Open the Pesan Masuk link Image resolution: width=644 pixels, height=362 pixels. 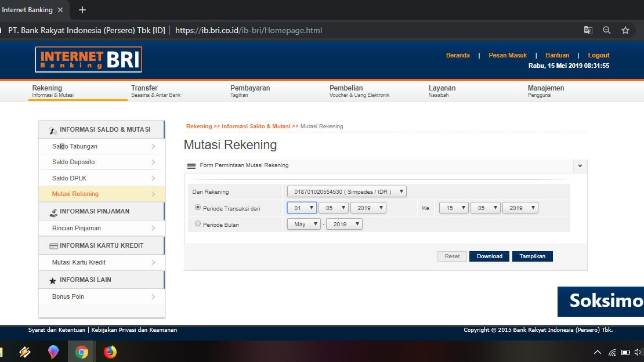(x=508, y=56)
